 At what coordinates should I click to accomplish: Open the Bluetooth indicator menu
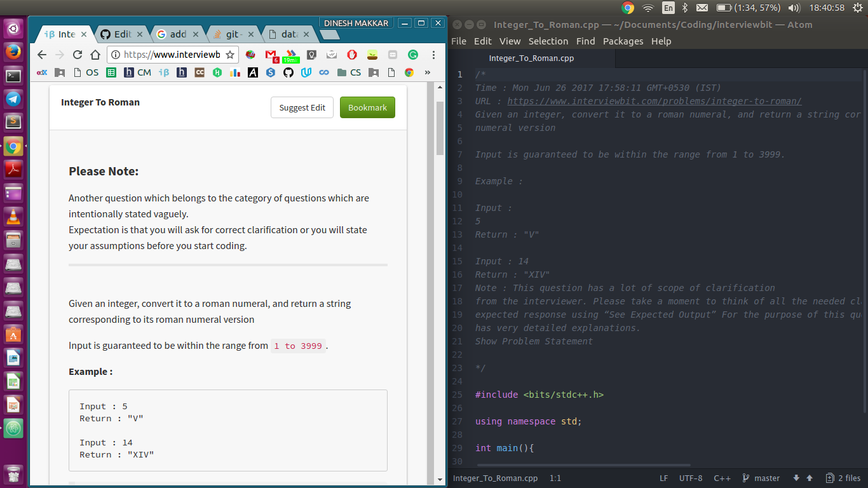coord(685,8)
